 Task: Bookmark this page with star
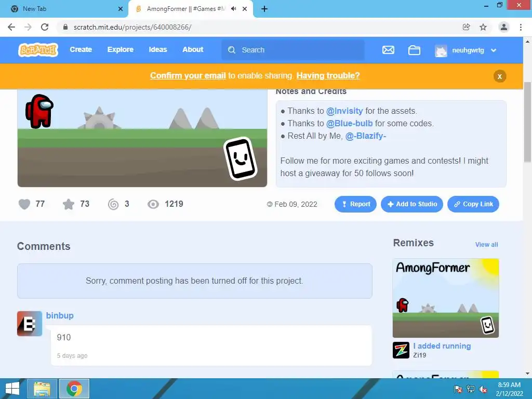tap(483, 27)
